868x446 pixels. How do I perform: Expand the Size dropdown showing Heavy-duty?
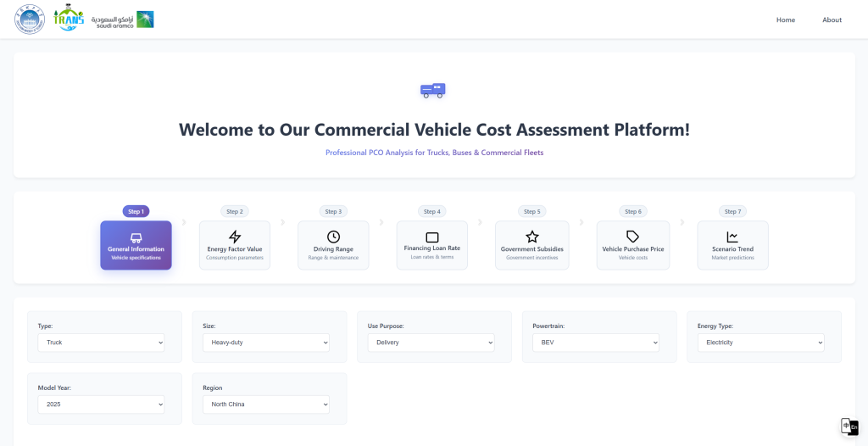(265, 343)
